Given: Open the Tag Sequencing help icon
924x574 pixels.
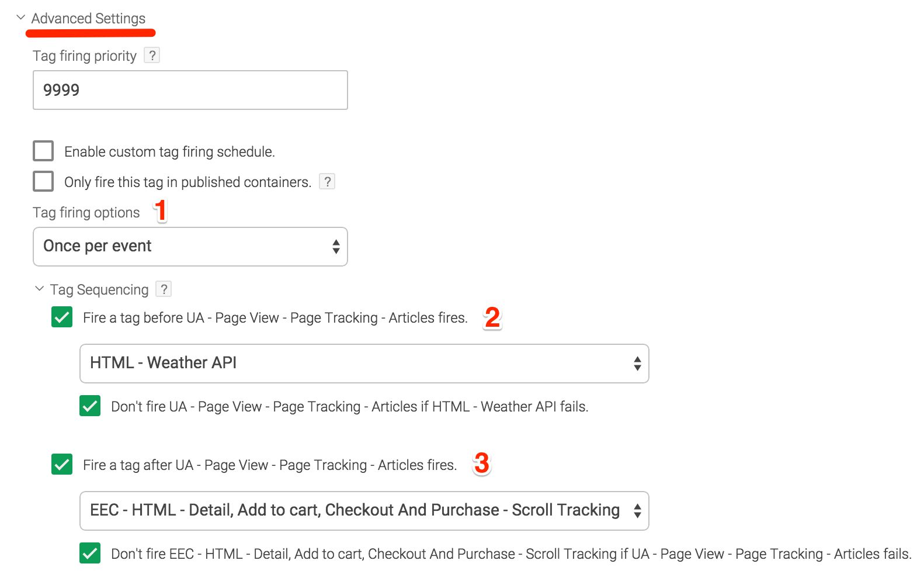Looking at the screenshot, I should pyautogui.click(x=164, y=289).
